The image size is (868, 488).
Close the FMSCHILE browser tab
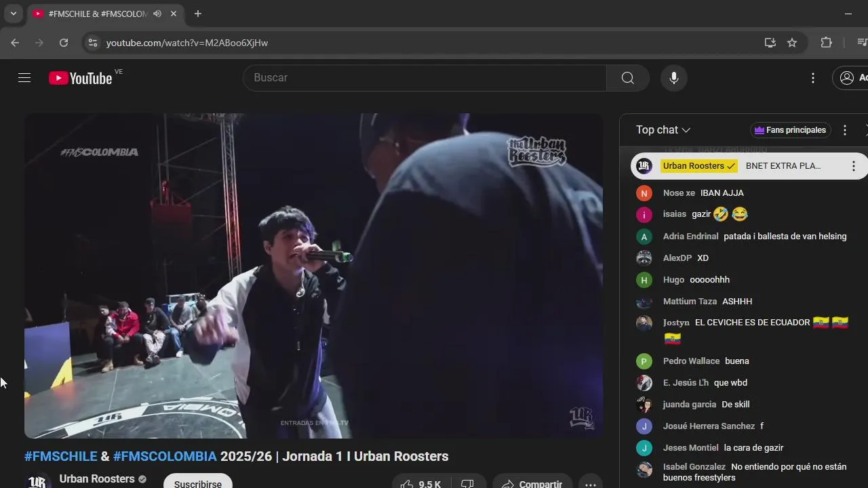tap(174, 14)
